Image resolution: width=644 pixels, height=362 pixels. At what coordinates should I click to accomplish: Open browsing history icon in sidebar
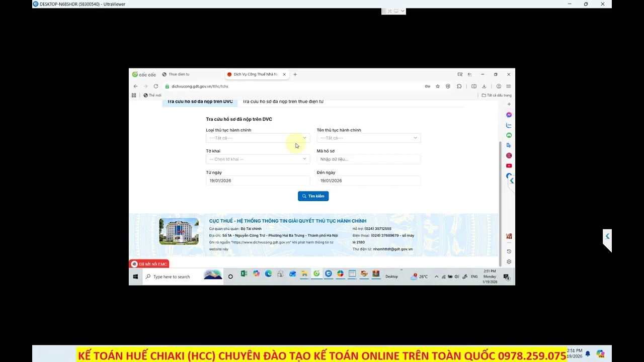(x=509, y=251)
